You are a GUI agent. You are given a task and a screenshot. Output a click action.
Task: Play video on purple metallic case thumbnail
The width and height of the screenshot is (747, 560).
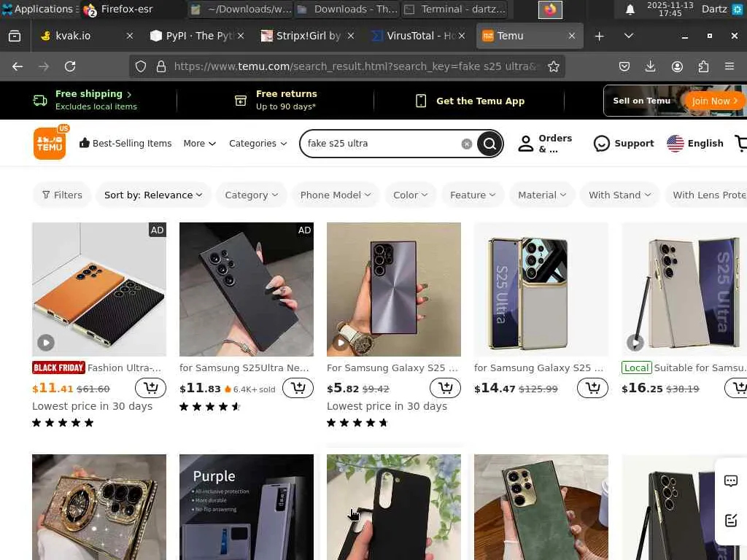tap(340, 343)
